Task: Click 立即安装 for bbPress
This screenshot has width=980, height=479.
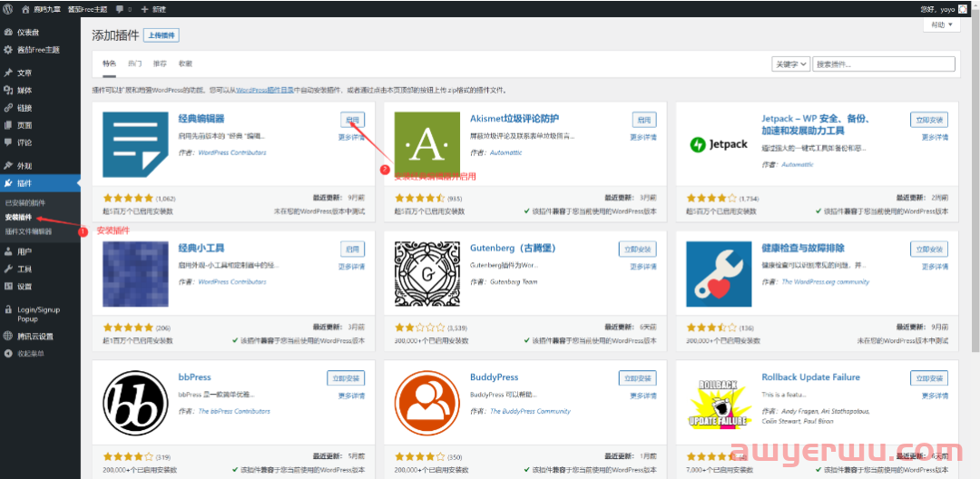Action: coord(346,377)
